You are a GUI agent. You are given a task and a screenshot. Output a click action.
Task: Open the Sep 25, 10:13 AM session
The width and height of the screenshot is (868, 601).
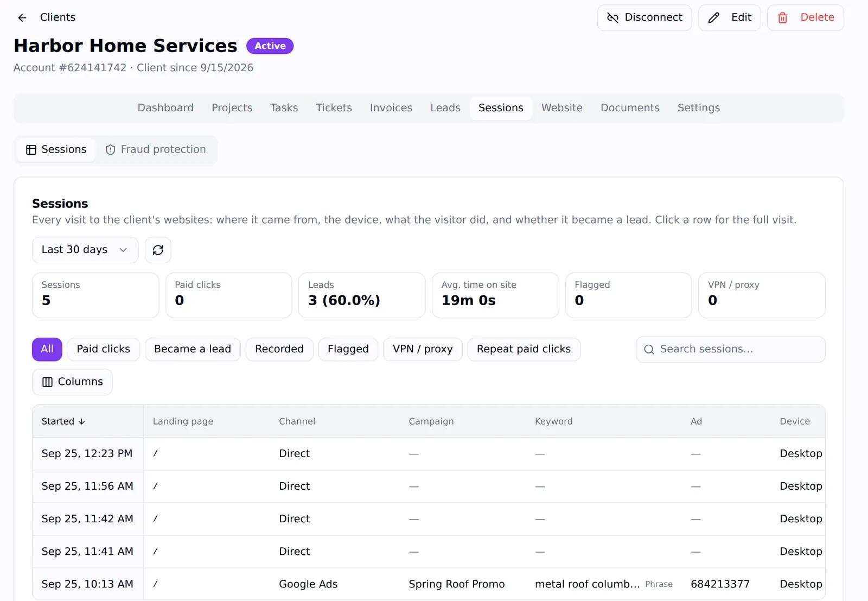(x=429, y=584)
